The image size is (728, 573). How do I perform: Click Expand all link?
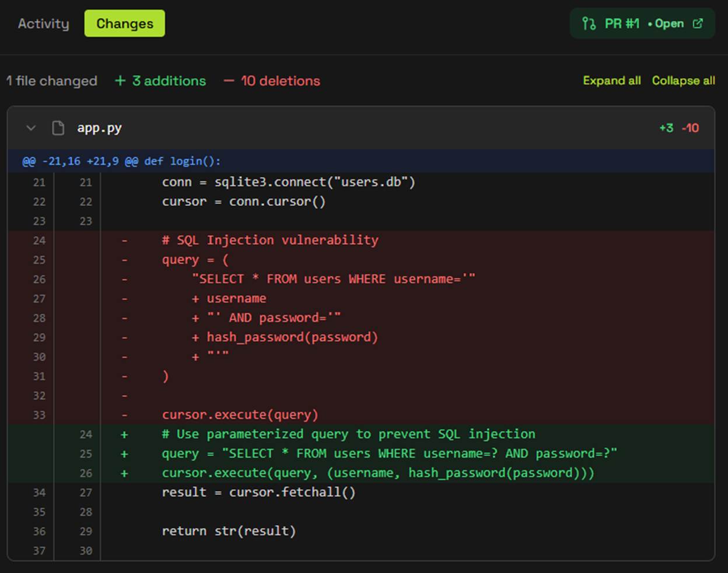point(612,80)
